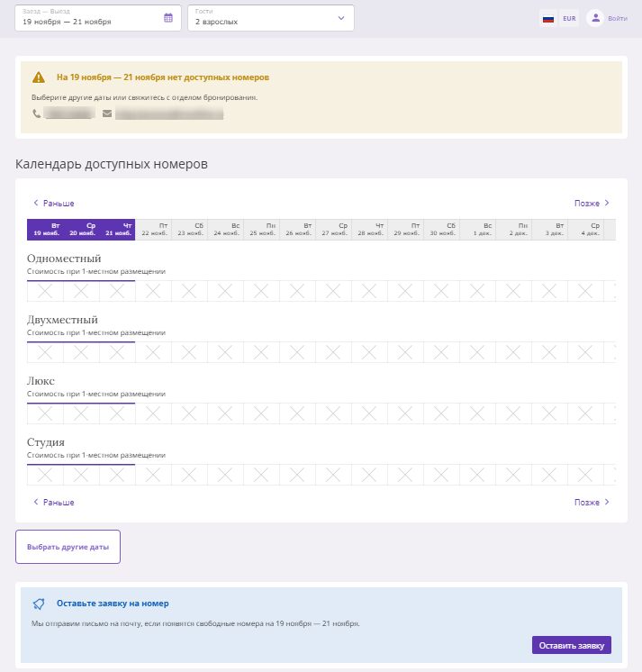Click Люкс unavailable cell for 21 нояб.

(x=117, y=413)
